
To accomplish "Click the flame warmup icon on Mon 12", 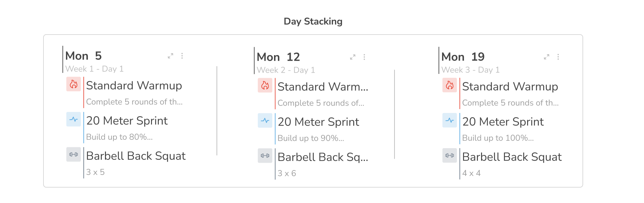I will [x=265, y=86].
